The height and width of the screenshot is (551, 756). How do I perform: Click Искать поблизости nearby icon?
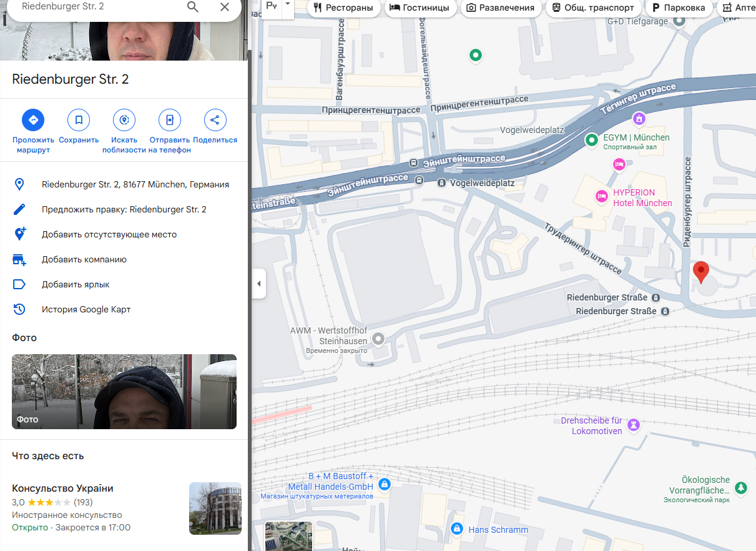click(x=124, y=119)
